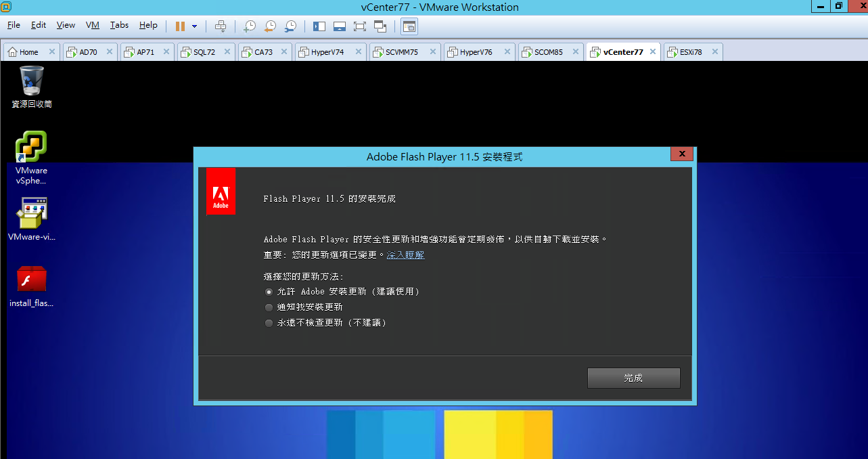
Task: Close the Home tab
Action: coord(52,52)
